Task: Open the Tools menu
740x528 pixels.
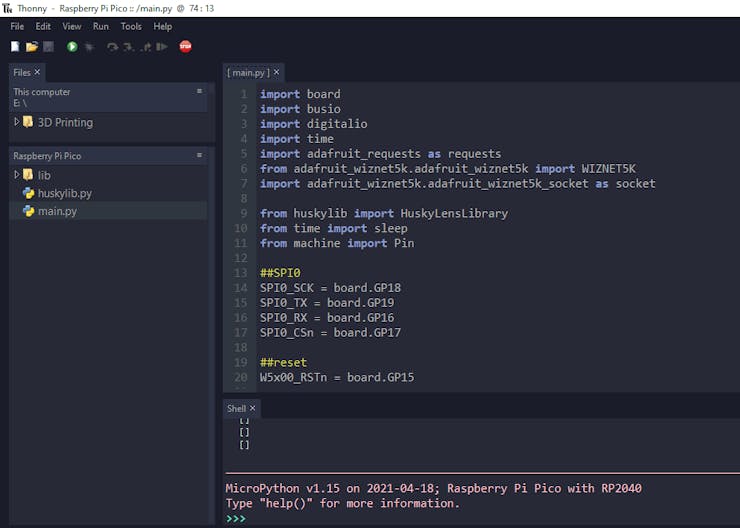Action: pos(131,26)
